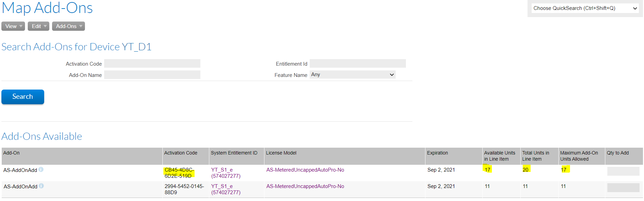Click the Map Add-Ons page title
The height and width of the screenshot is (201, 644).
click(47, 8)
